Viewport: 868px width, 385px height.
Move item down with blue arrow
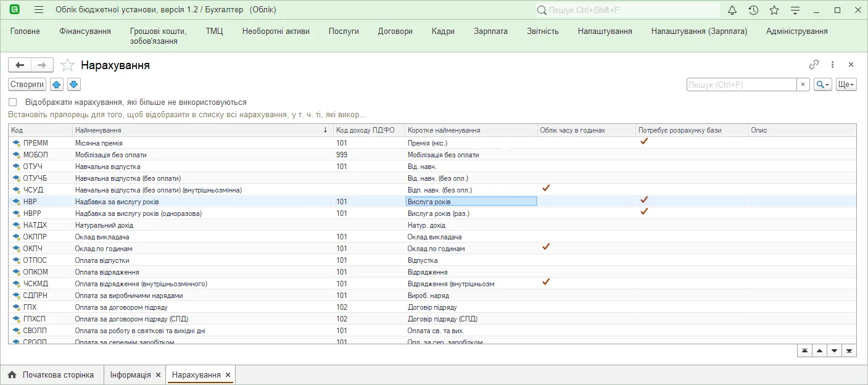point(74,85)
